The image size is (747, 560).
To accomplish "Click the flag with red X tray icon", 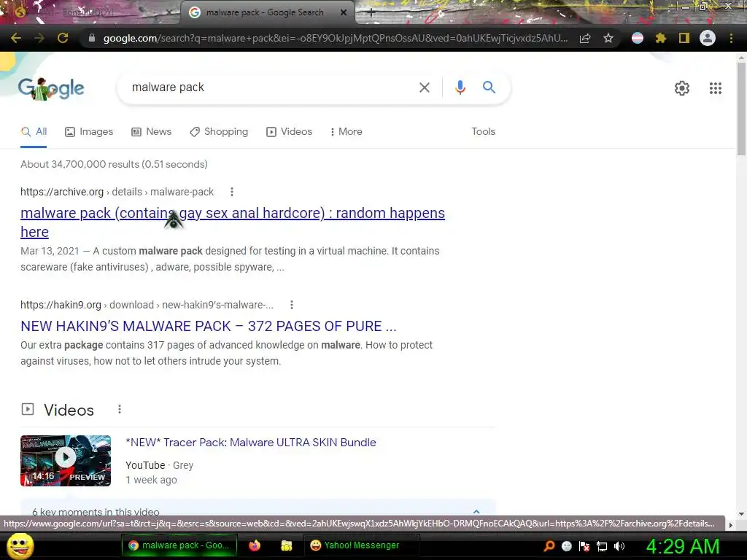I will (584, 546).
